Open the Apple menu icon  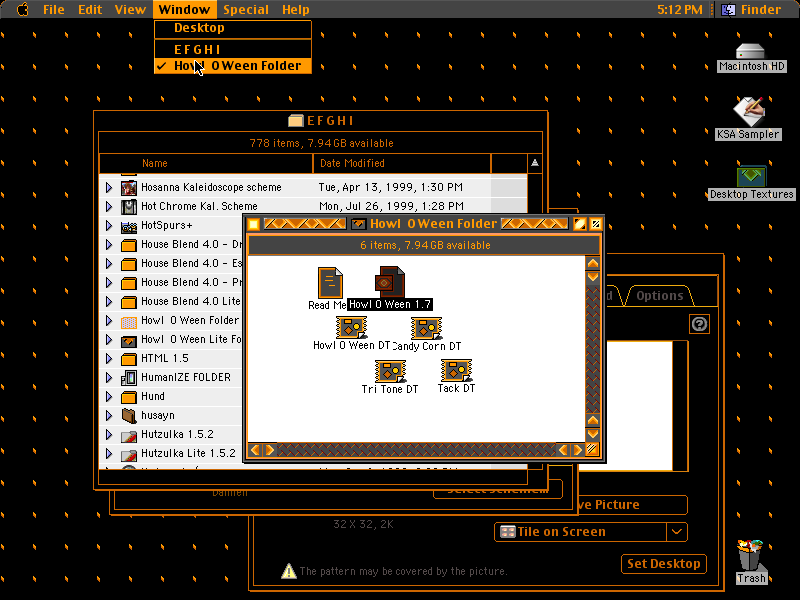point(22,9)
